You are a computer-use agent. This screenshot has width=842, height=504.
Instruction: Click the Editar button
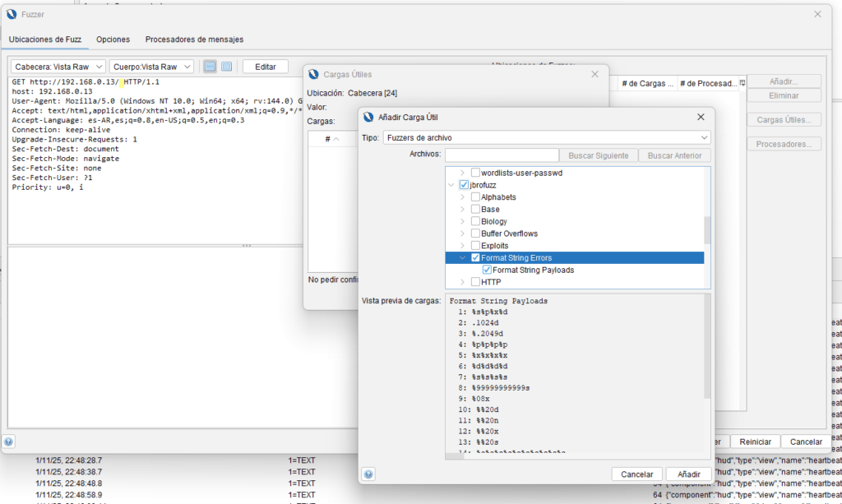pos(266,67)
